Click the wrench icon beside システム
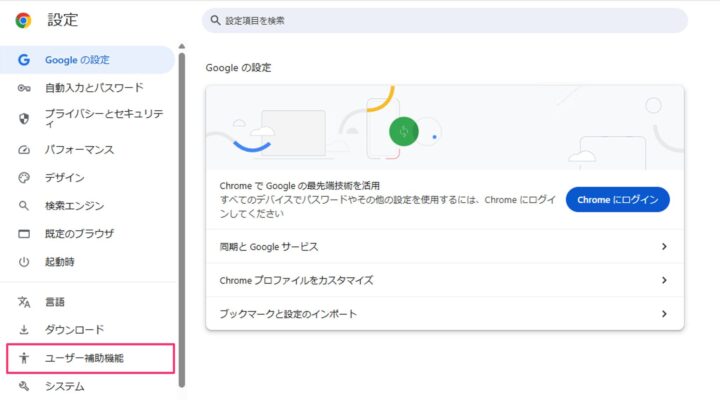 (x=24, y=386)
